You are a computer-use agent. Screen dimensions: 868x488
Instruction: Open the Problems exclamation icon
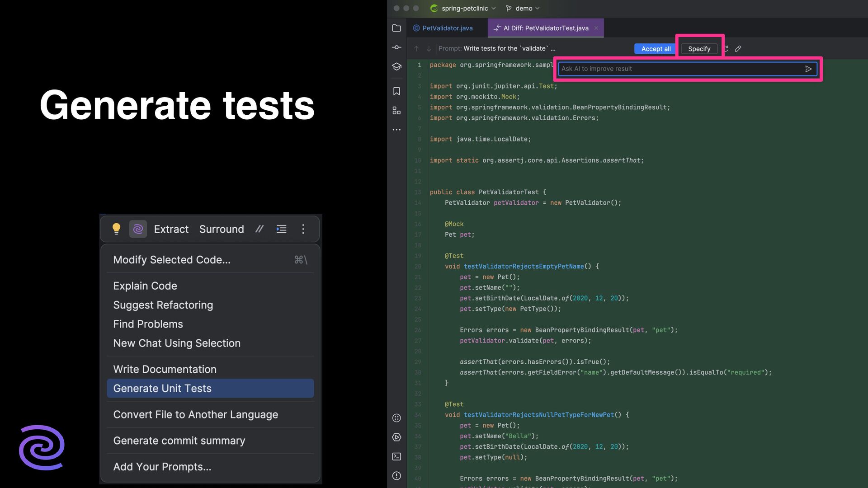click(396, 476)
